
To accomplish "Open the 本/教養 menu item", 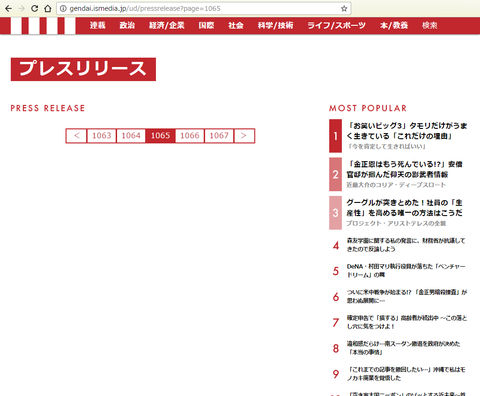I will pos(394,25).
